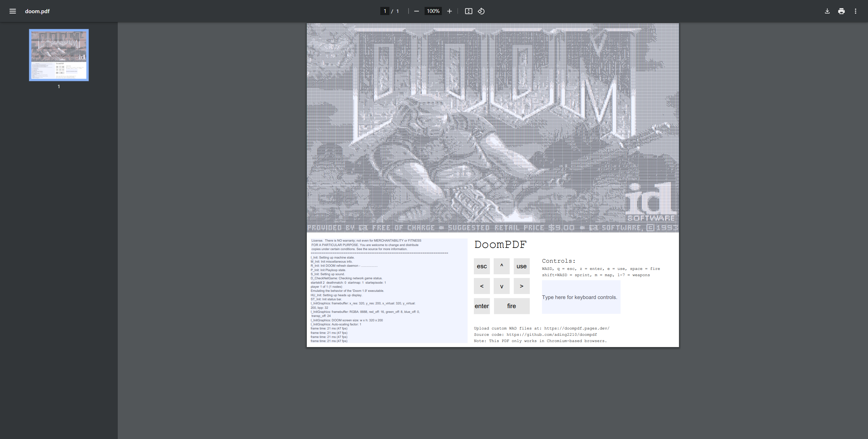This screenshot has width=868, height=439.
Task: Click log line 'M_Init: Init miscellaneous info.'
Action: [x=331, y=262]
